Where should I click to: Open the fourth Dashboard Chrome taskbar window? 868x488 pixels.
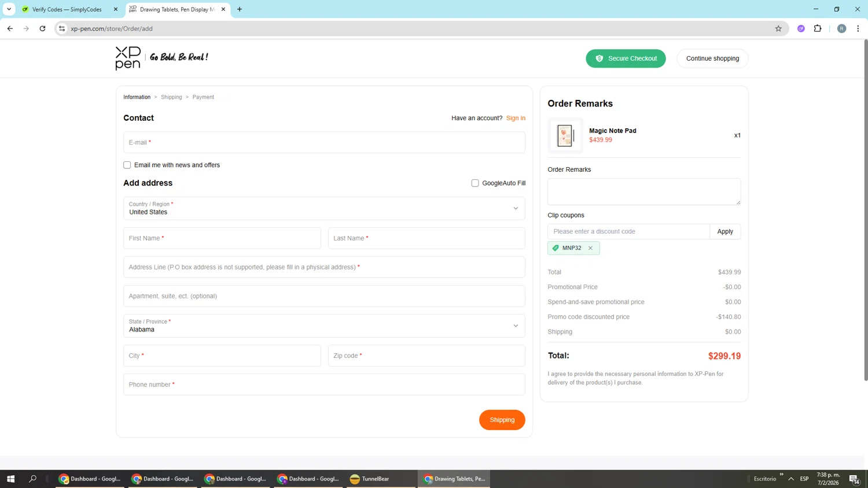click(309, 479)
